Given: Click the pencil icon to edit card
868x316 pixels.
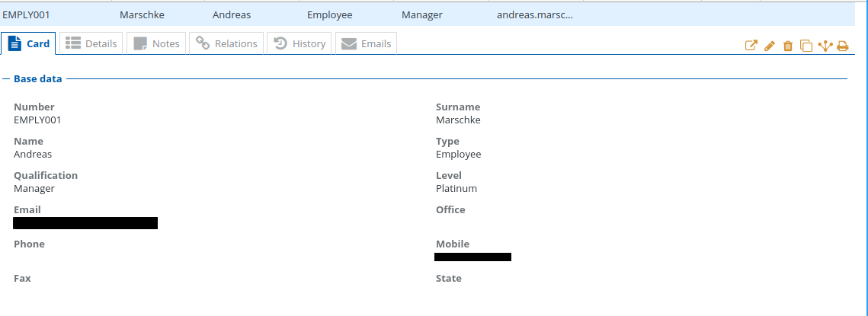Looking at the screenshot, I should pos(769,46).
